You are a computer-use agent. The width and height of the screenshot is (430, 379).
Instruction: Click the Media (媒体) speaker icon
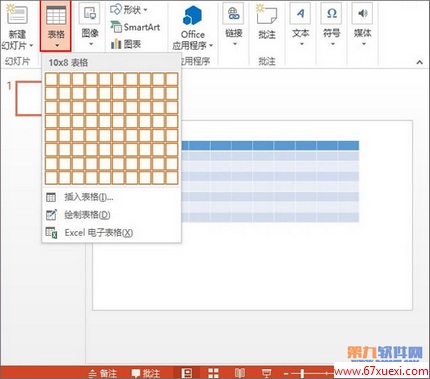[362, 13]
